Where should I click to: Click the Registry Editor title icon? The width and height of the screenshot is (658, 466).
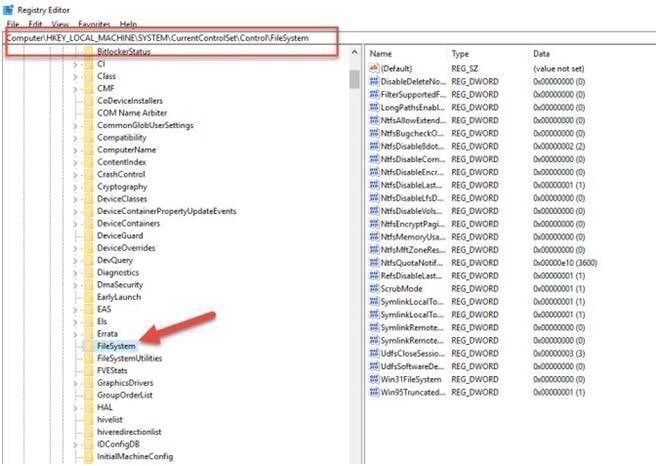pyautogui.click(x=8, y=9)
